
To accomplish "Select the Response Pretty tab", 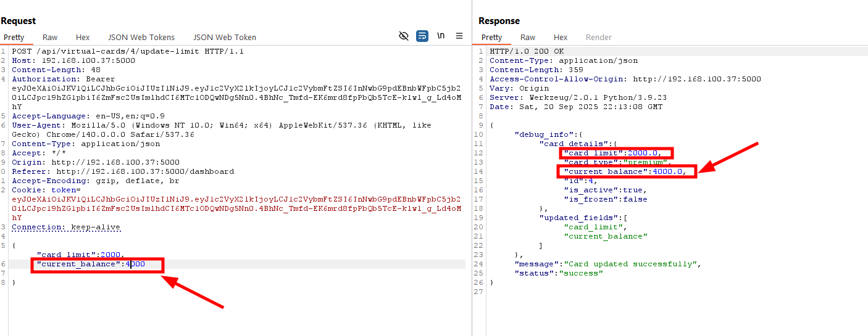I will 492,38.
